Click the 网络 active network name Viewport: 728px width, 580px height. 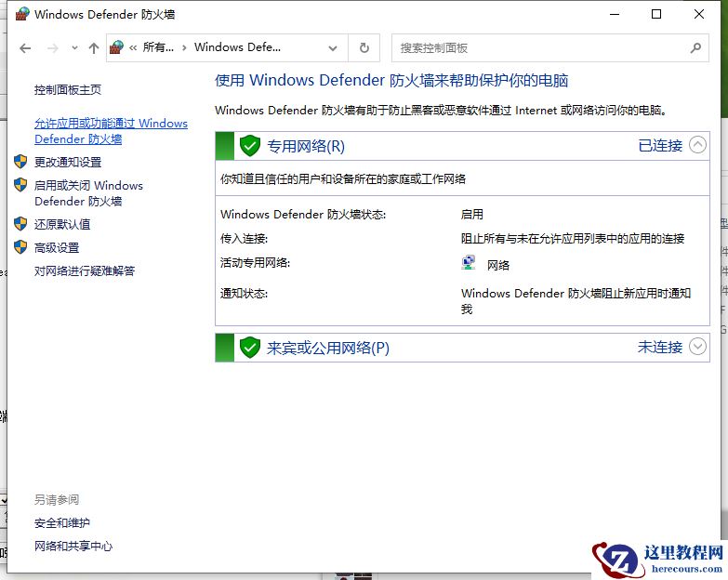[x=498, y=265]
